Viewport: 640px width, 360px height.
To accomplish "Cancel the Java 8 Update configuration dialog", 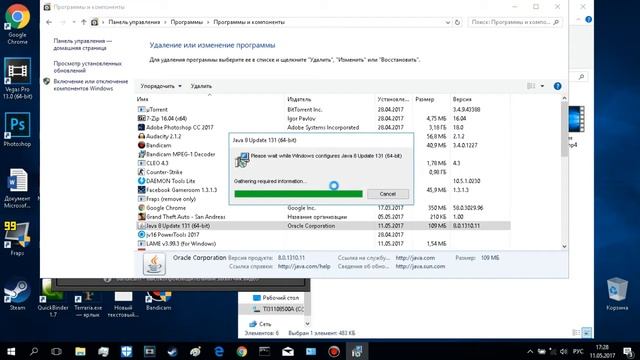I will coord(387,194).
